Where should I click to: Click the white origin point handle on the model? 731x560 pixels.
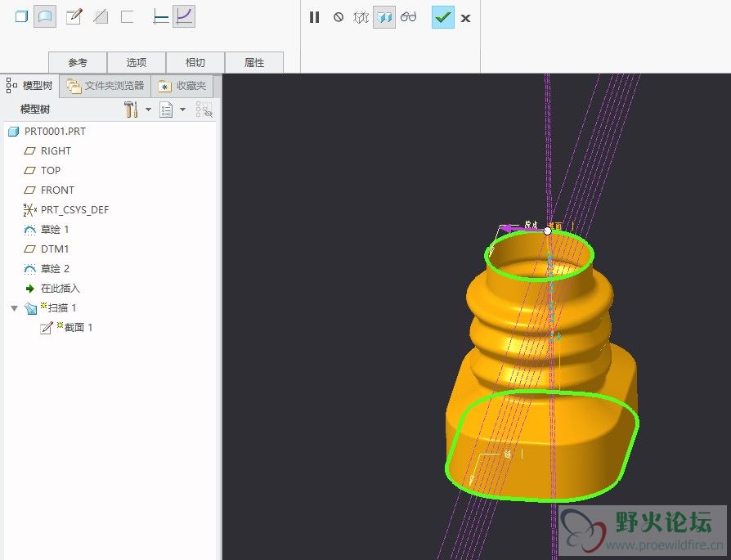click(548, 231)
